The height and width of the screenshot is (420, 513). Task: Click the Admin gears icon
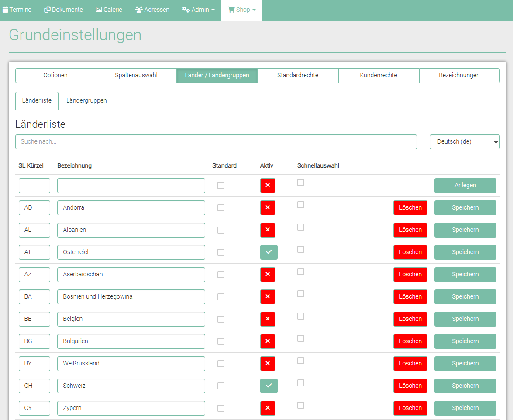click(186, 10)
